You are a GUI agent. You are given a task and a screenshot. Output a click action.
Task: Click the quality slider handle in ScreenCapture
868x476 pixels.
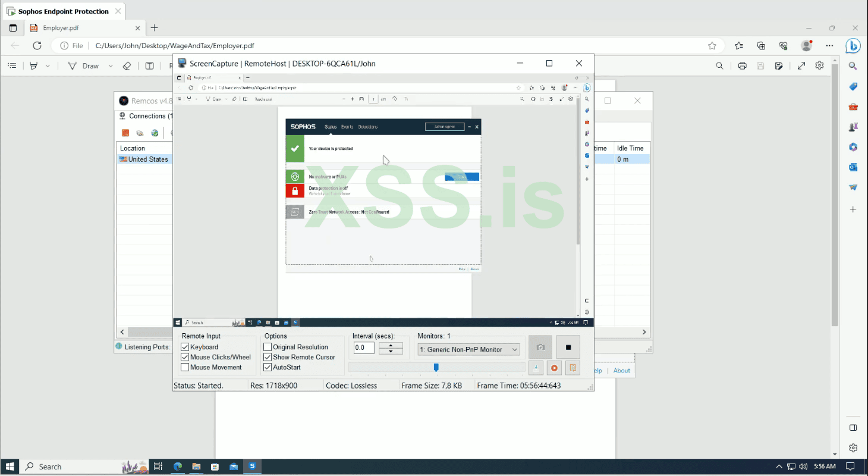436,368
